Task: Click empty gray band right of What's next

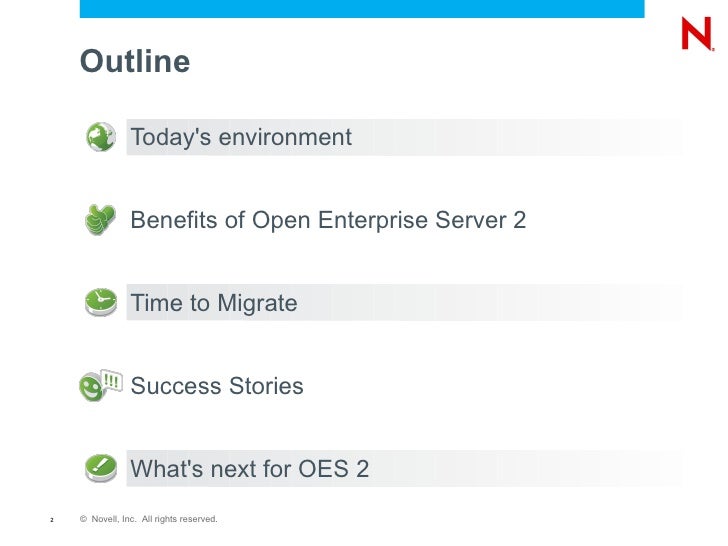Action: click(530, 468)
